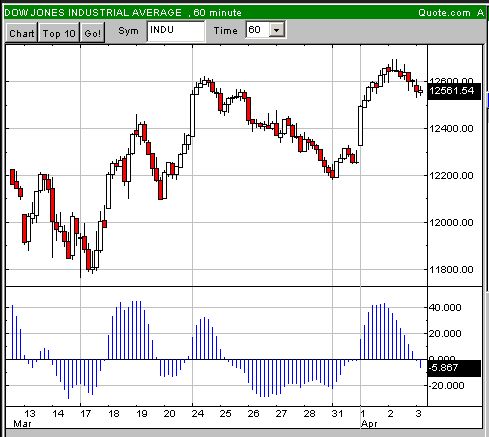
Task: Expand the Time interval dropdown arrow
Action: (276, 30)
